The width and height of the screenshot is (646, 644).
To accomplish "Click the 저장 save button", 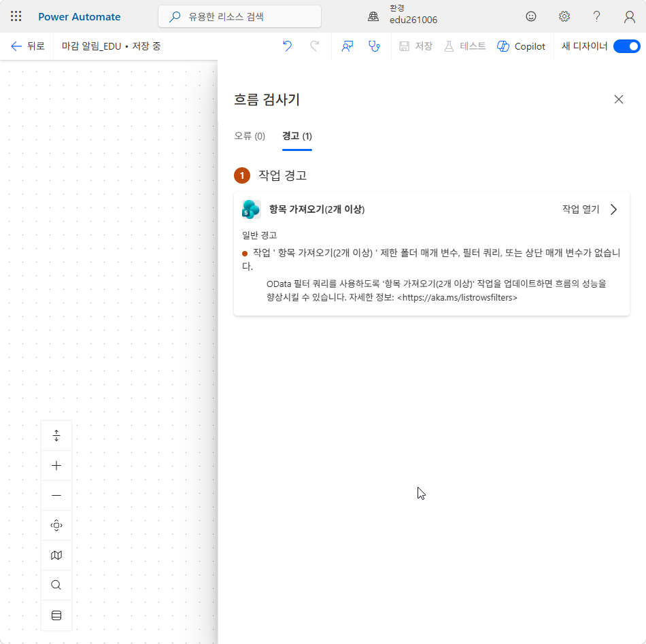I will click(x=416, y=46).
